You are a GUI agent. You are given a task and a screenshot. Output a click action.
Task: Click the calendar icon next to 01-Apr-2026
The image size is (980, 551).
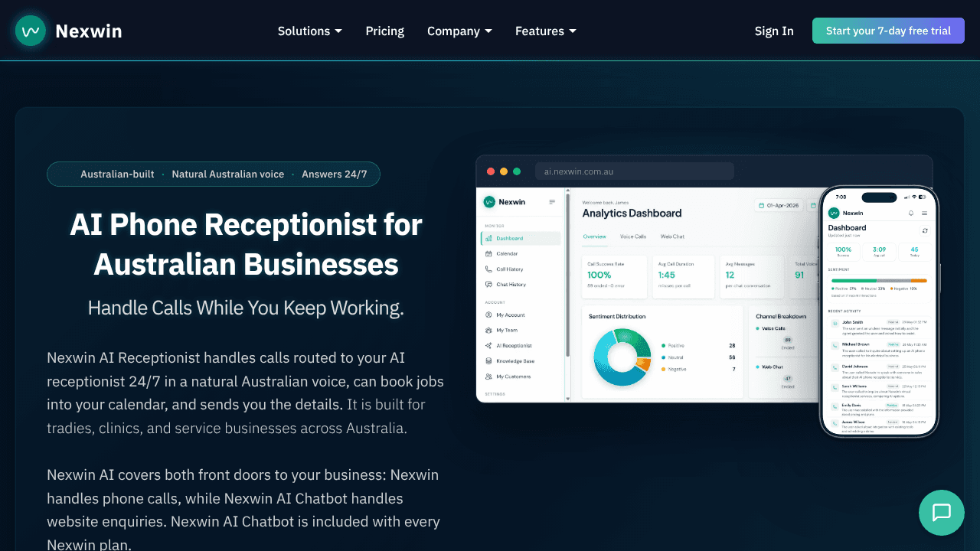(761, 205)
